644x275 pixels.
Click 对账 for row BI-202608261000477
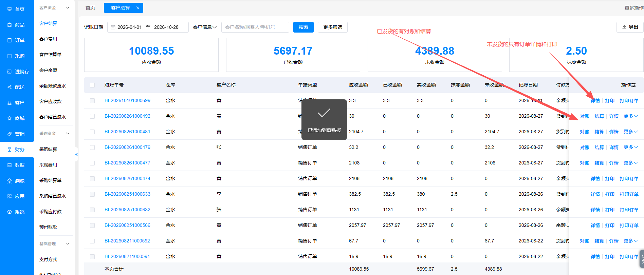coord(585,163)
